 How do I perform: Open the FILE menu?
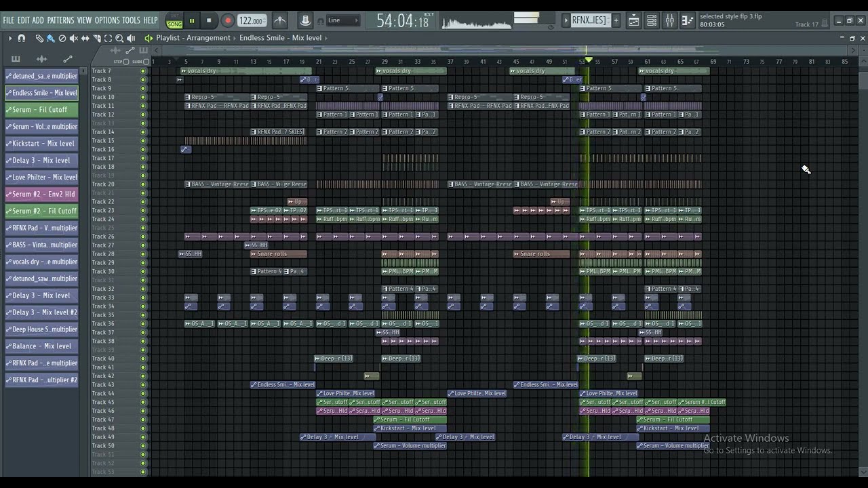click(9, 20)
